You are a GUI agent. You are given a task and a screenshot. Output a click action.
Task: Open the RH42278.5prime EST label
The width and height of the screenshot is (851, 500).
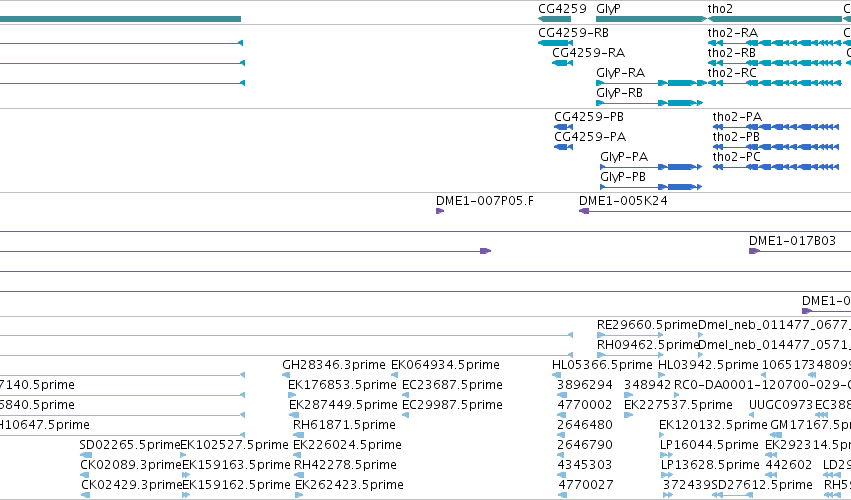click(345, 465)
